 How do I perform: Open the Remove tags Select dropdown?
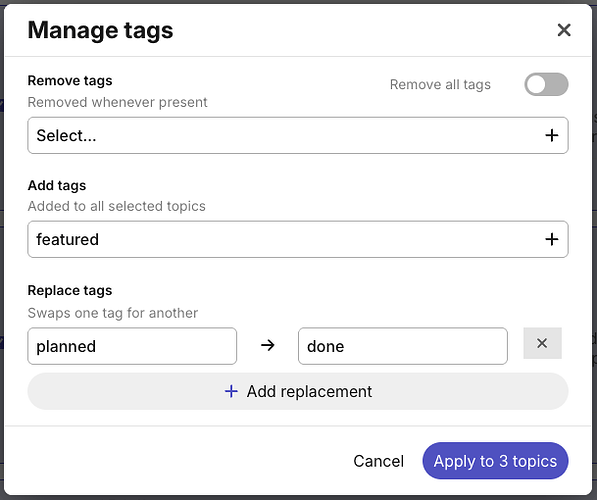pyautogui.click(x=298, y=136)
